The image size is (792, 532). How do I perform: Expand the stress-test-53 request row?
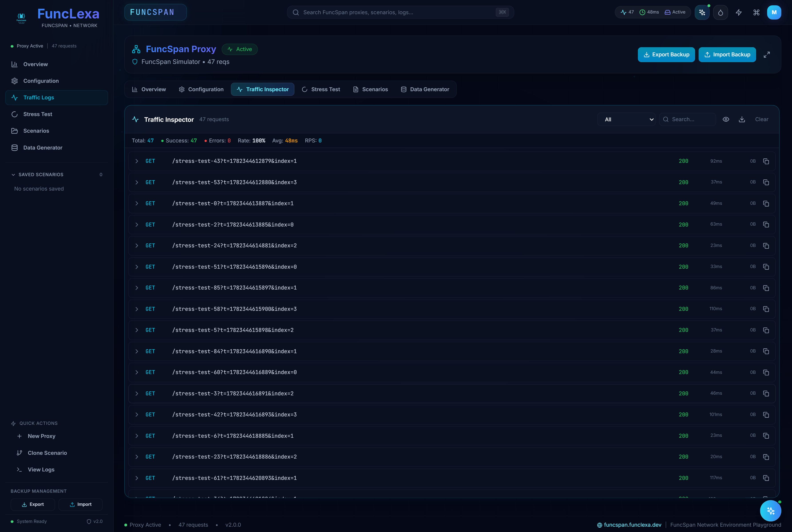click(137, 183)
